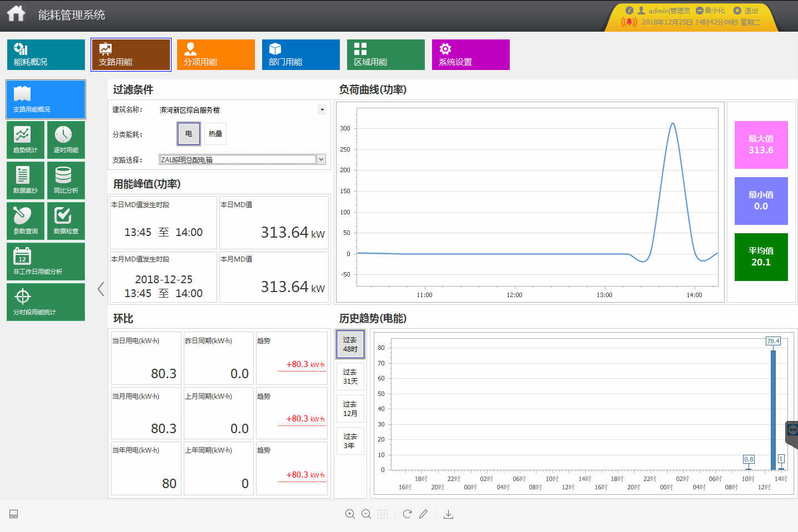Click the admin user icon
Screen dimensions: 798x532
click(641, 10)
